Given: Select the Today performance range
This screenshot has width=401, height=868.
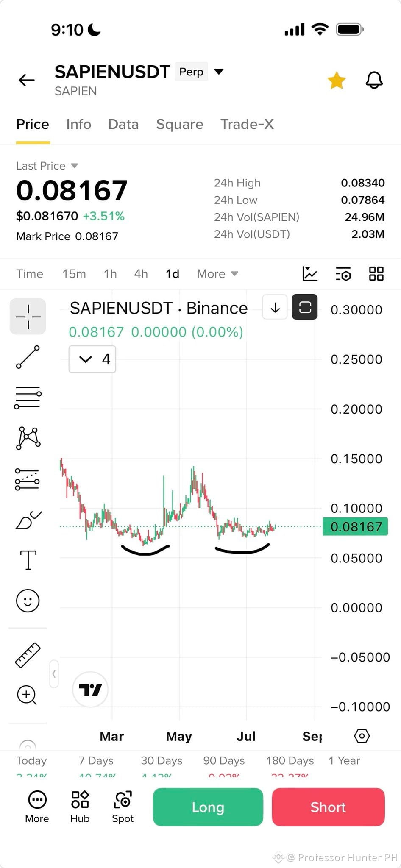Looking at the screenshot, I should point(31,761).
